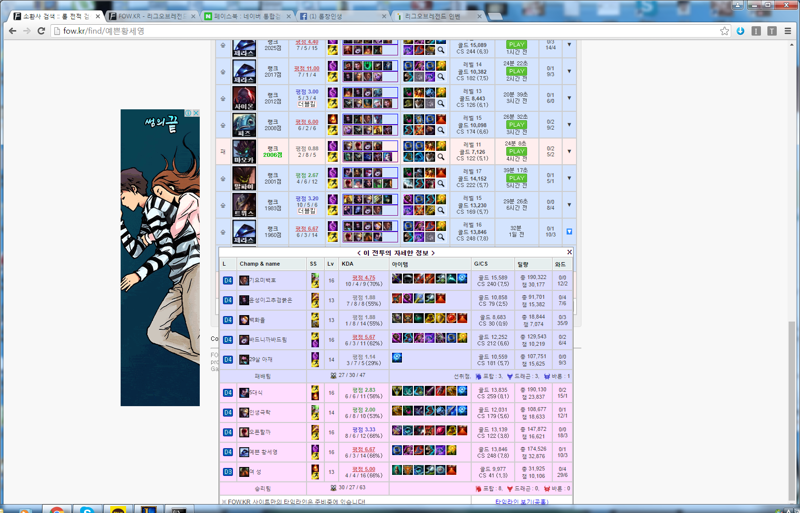The width and height of the screenshot is (800, 513).
Task: Open the 타임라인 보기 link below the popup
Action: [x=521, y=502]
